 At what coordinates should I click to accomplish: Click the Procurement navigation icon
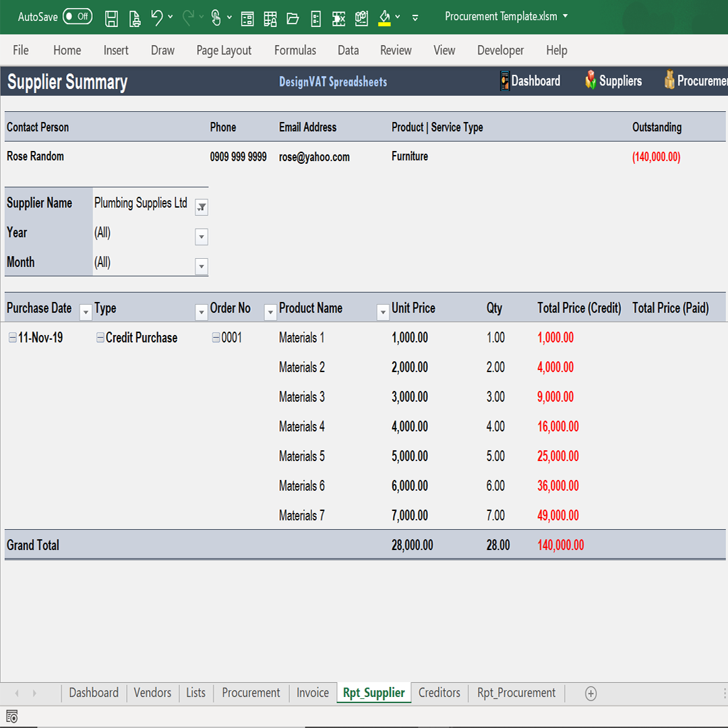669,81
